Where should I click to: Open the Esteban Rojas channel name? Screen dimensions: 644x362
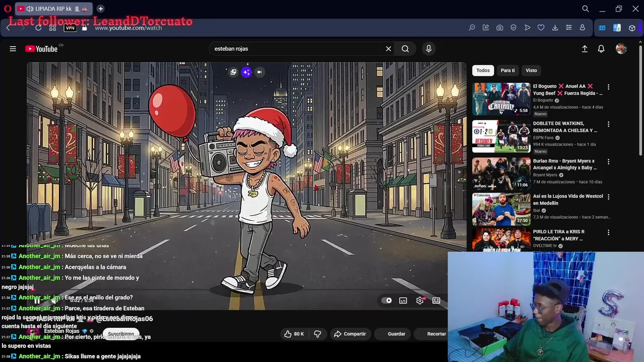coord(62,331)
